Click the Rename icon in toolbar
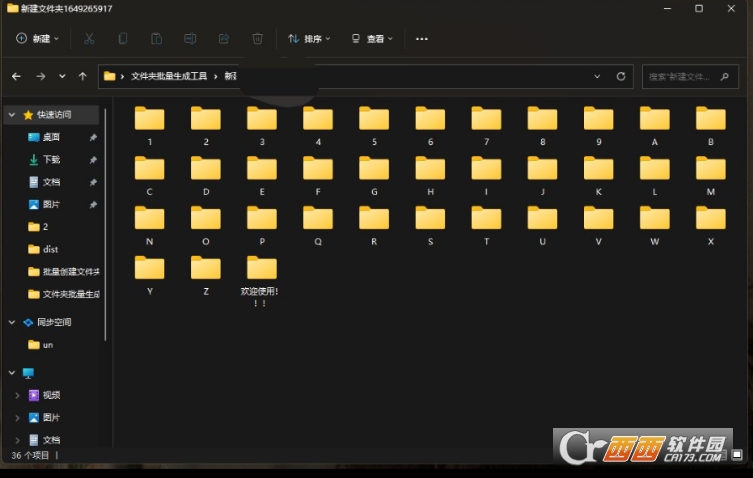This screenshot has height=478, width=753. point(190,39)
